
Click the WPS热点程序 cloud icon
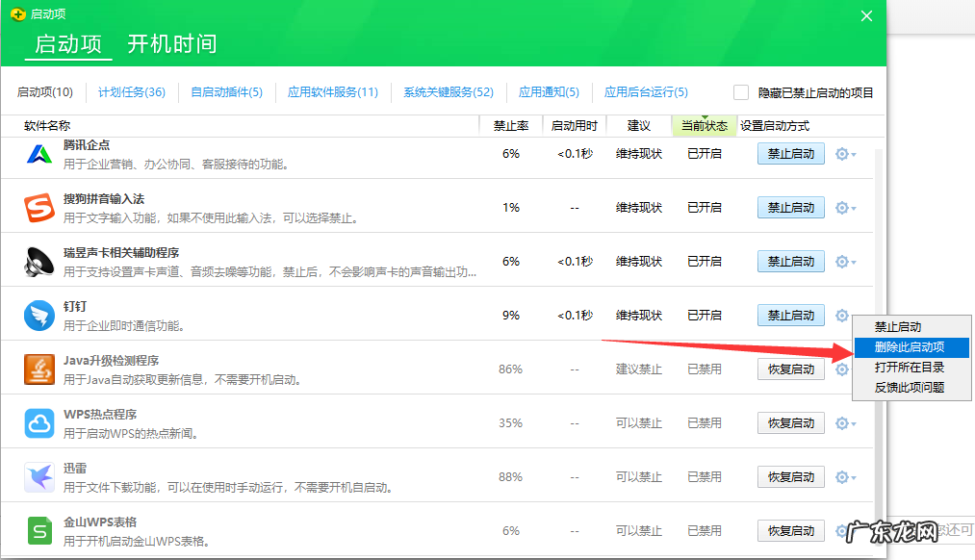39,422
